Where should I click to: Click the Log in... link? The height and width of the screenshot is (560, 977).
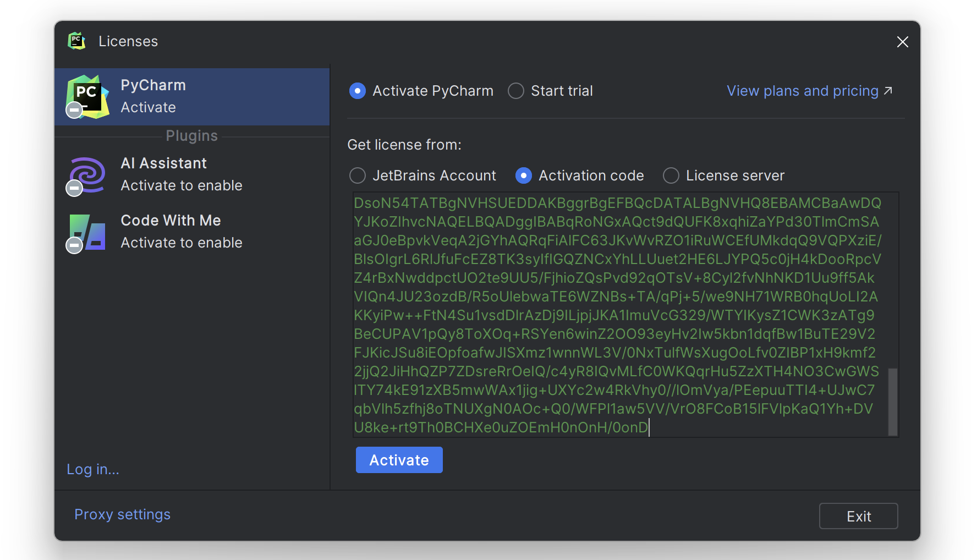93,469
